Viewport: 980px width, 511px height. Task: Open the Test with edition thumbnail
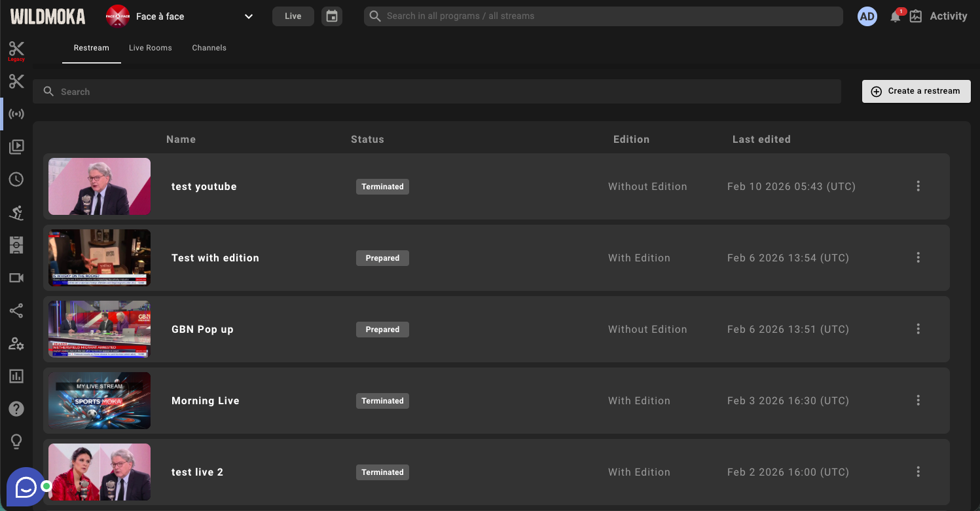tap(100, 257)
